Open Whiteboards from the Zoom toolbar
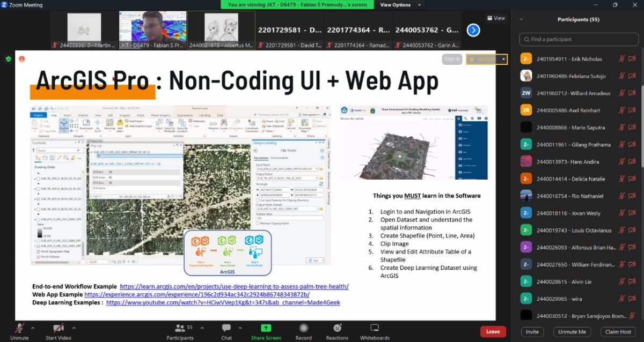Screen dimensions: 644x342 point(375,328)
